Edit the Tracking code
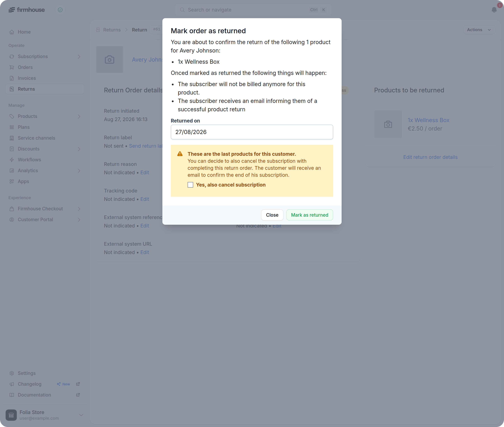This screenshot has height=427, width=504. coord(145,199)
